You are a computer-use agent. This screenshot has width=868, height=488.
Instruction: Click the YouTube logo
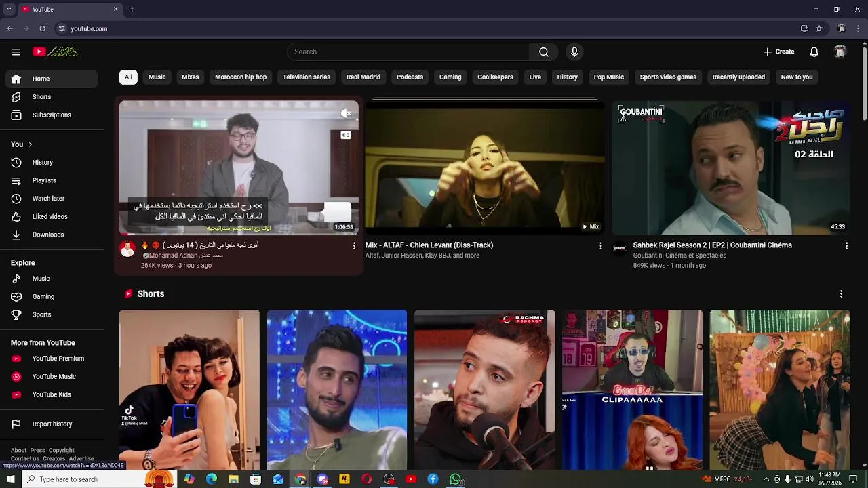pos(56,52)
